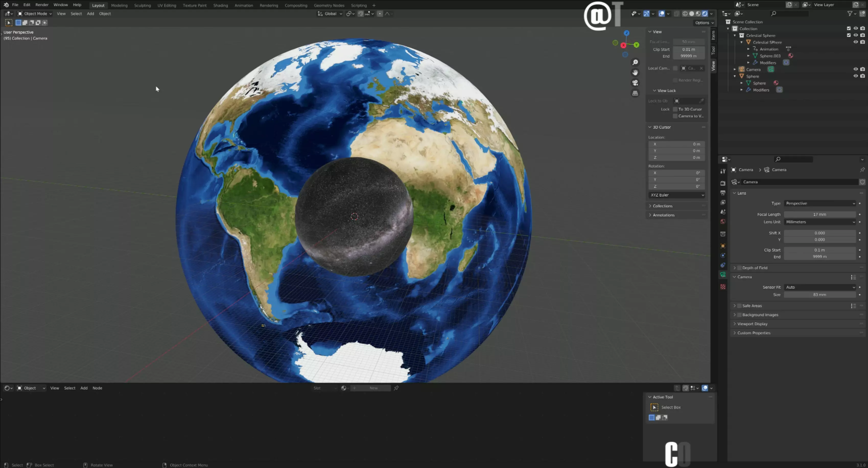This screenshot has width=868, height=468.
Task: Toggle snapping magnet icon
Action: pos(360,14)
